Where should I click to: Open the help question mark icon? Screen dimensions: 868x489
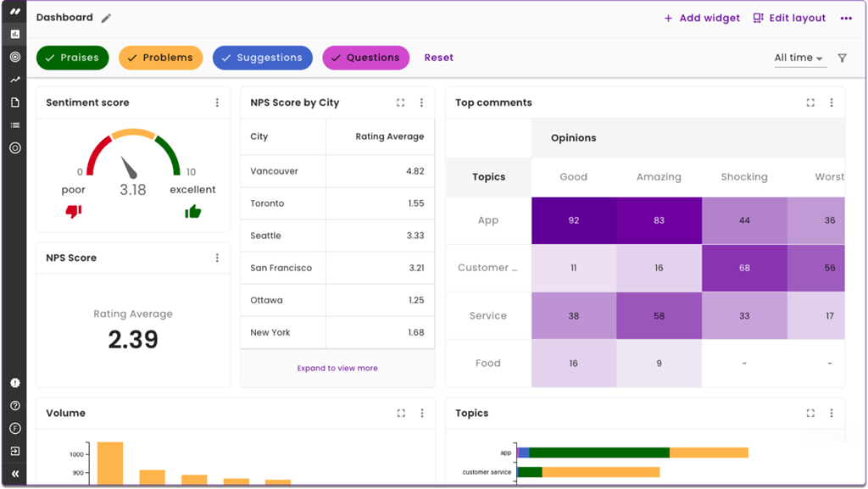coord(14,406)
